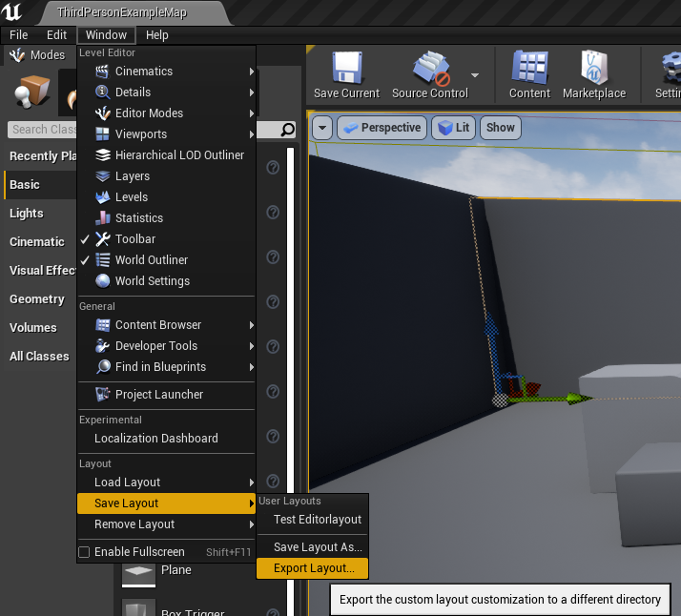This screenshot has height=616, width=681.
Task: Select the Basic category
Action: coord(40,185)
